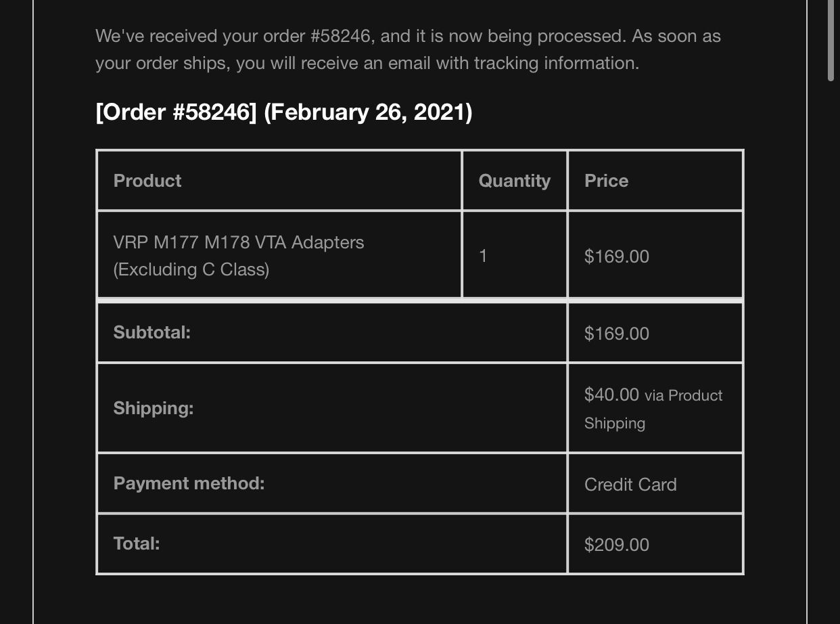
Task: Click the "Subtotal:" row label
Action: click(x=152, y=332)
